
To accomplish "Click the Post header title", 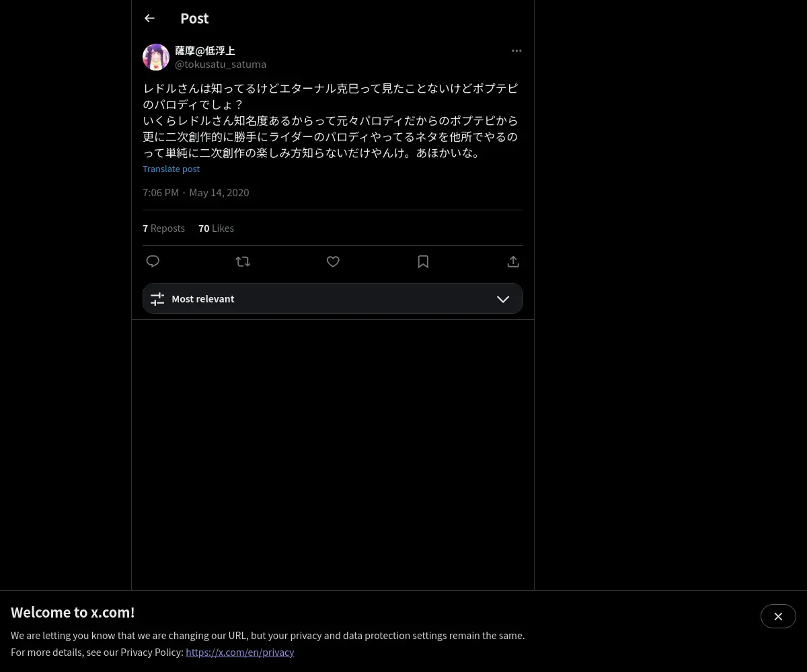I will (x=194, y=18).
